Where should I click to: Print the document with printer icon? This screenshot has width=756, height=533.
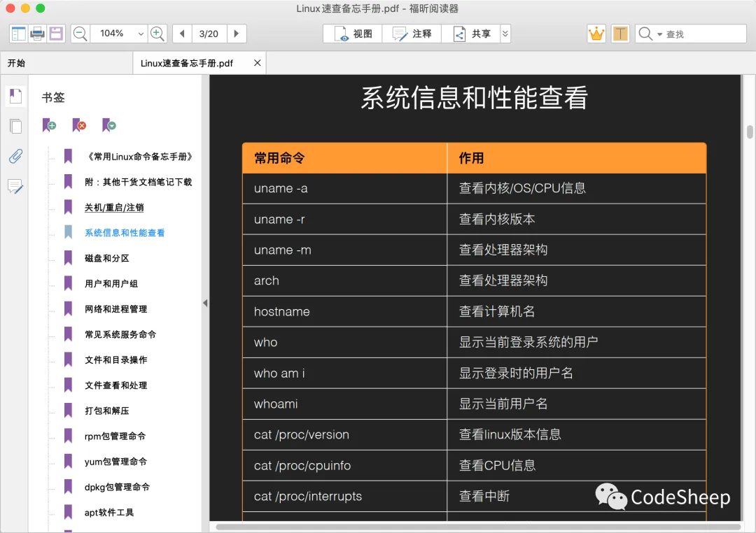tap(37, 34)
